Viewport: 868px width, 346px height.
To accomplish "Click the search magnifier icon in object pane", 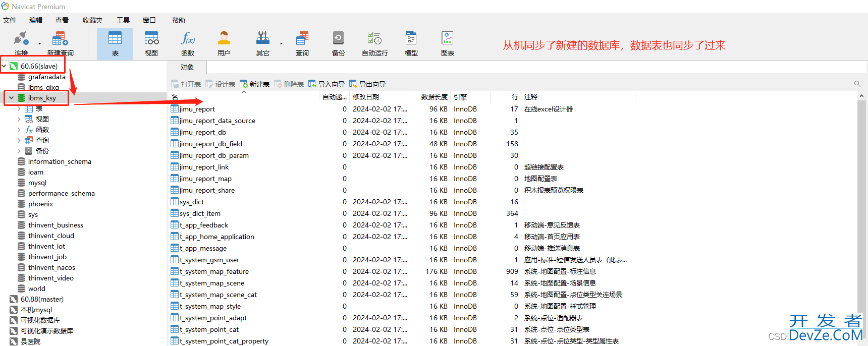I will (x=857, y=84).
